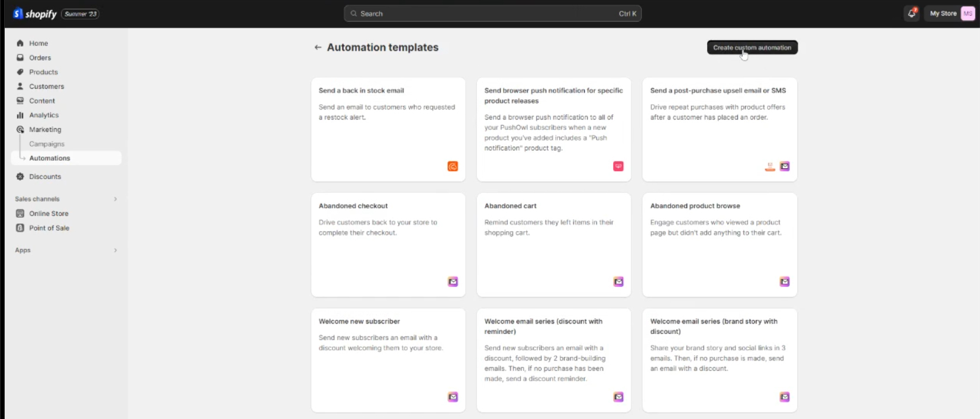
Task: Click the email icon on post-purchase upsell card
Action: 785,166
